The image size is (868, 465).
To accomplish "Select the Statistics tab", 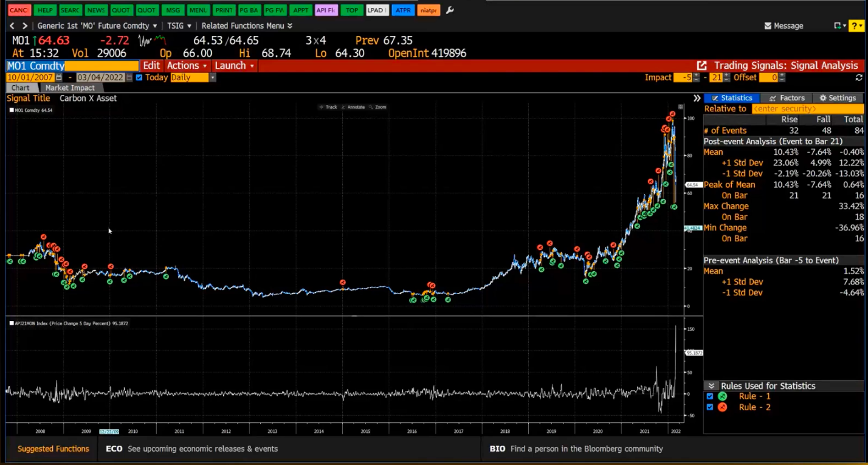I will pos(732,98).
